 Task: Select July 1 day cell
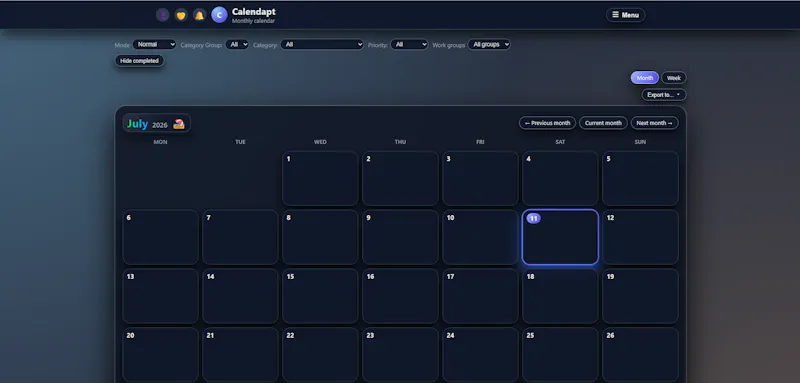320,178
